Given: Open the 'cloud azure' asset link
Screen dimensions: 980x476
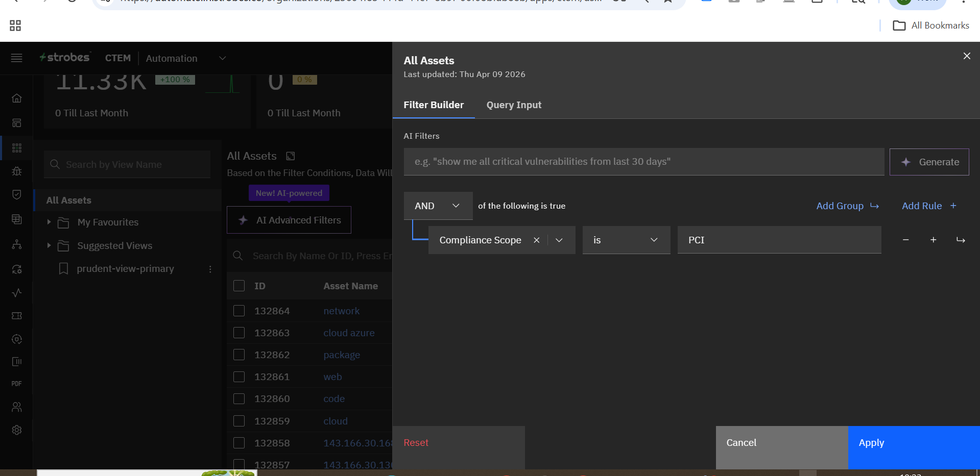Looking at the screenshot, I should (x=349, y=333).
